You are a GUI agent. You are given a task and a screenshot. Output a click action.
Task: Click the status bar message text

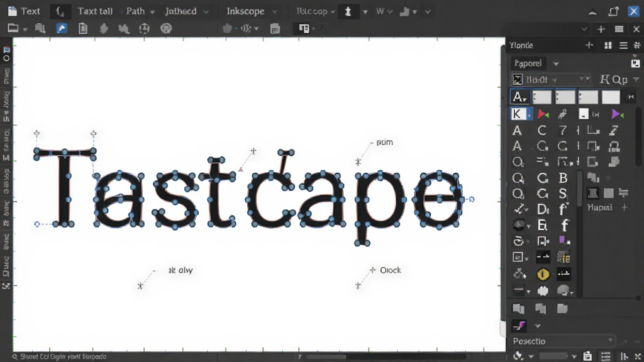click(x=64, y=357)
